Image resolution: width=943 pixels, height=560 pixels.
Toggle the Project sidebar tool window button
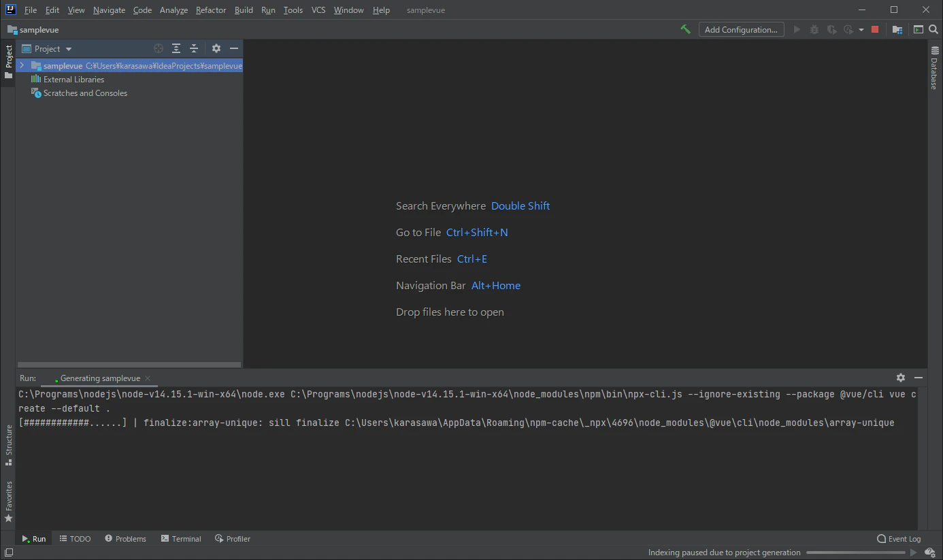[8, 61]
